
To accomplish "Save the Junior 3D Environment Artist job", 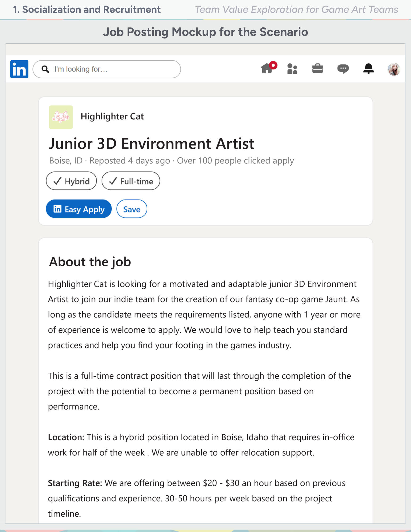I will coord(132,209).
